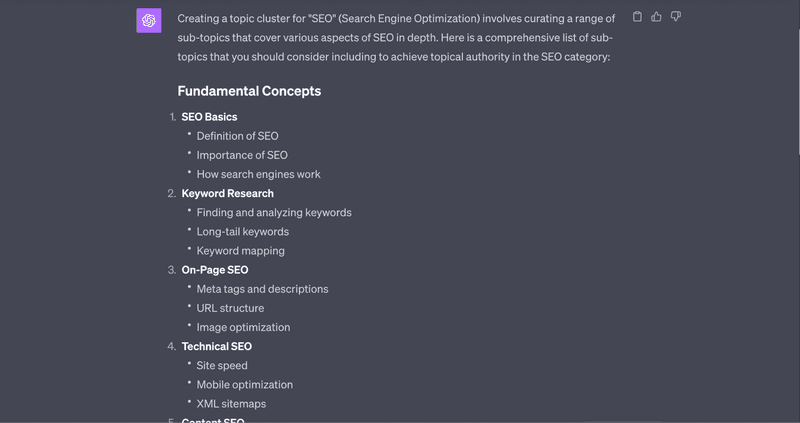Click the ChatGPT logo avatar
Viewport: 800px width, 423px height.
point(149,20)
